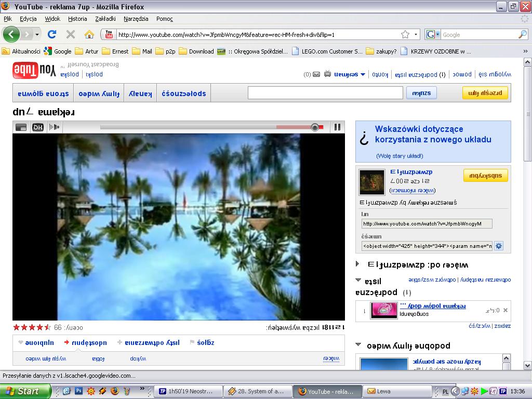532x399 pixels.
Task: Click the YouTube search input field
Action: tap(325, 93)
